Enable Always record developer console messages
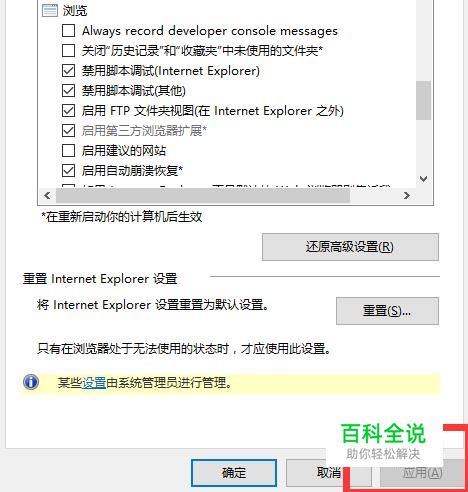 68,31
